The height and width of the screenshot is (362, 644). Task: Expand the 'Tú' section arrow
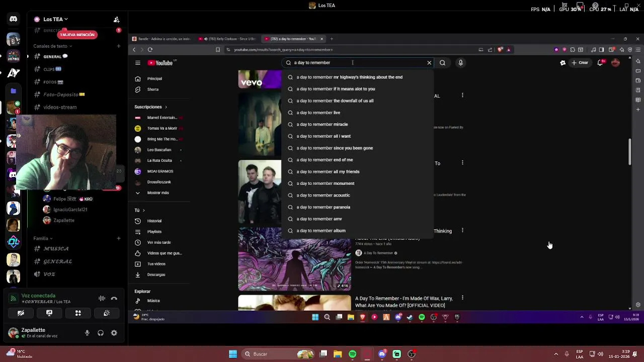[143, 210]
